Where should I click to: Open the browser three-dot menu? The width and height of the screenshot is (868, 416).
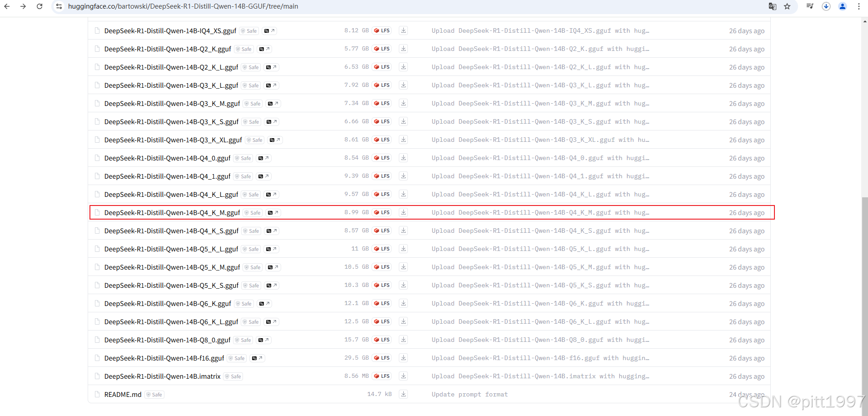pos(859,6)
